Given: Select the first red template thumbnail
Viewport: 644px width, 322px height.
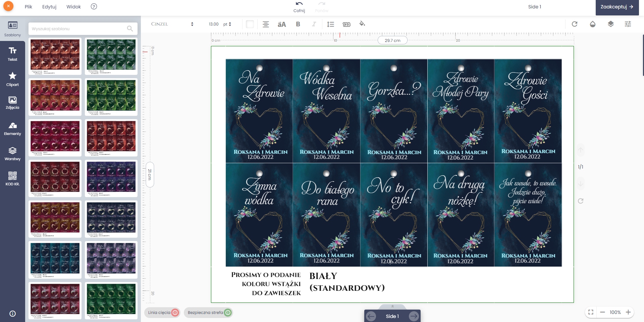Looking at the screenshot, I should (55, 56).
